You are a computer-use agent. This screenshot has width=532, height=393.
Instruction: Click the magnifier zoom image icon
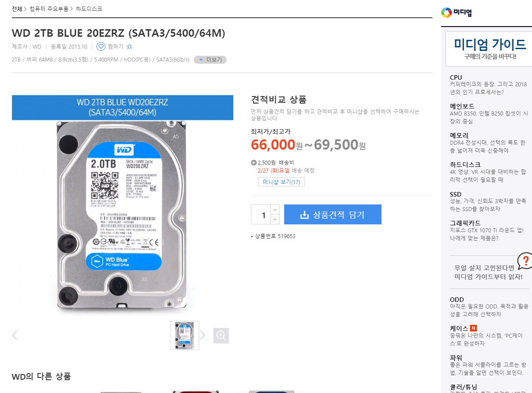click(221, 335)
